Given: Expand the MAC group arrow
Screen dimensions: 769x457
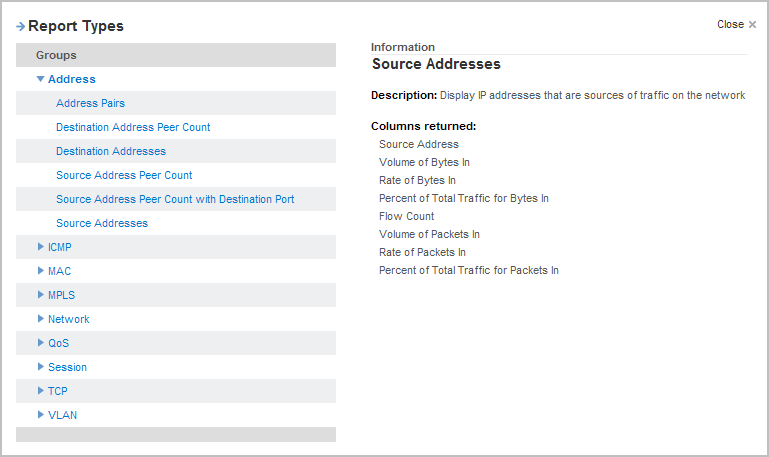Looking at the screenshot, I should coord(41,271).
